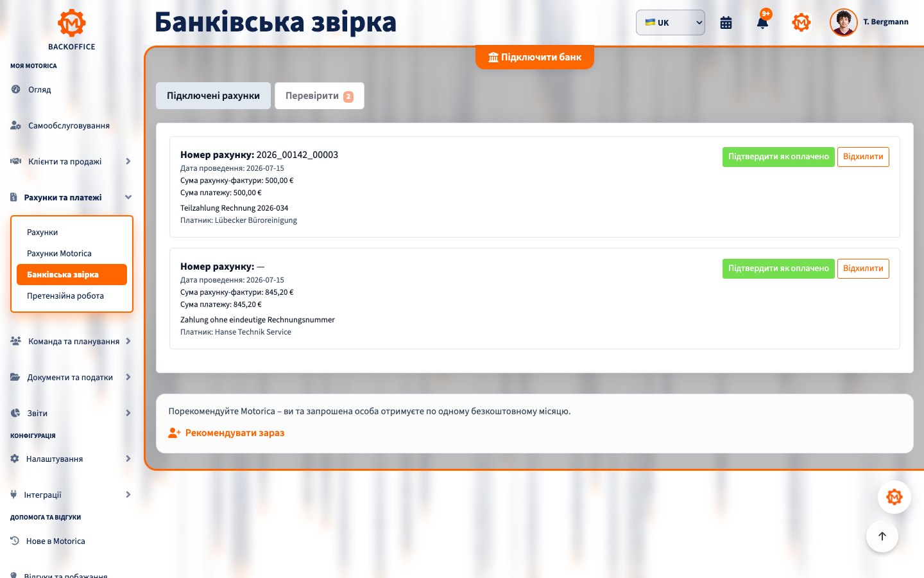924x578 pixels.
Task: Select Банківська звірка submenu item
Action: click(x=72, y=274)
